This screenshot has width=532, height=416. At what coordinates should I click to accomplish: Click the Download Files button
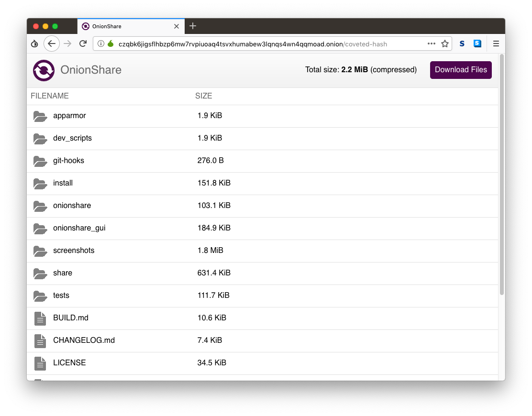click(461, 70)
